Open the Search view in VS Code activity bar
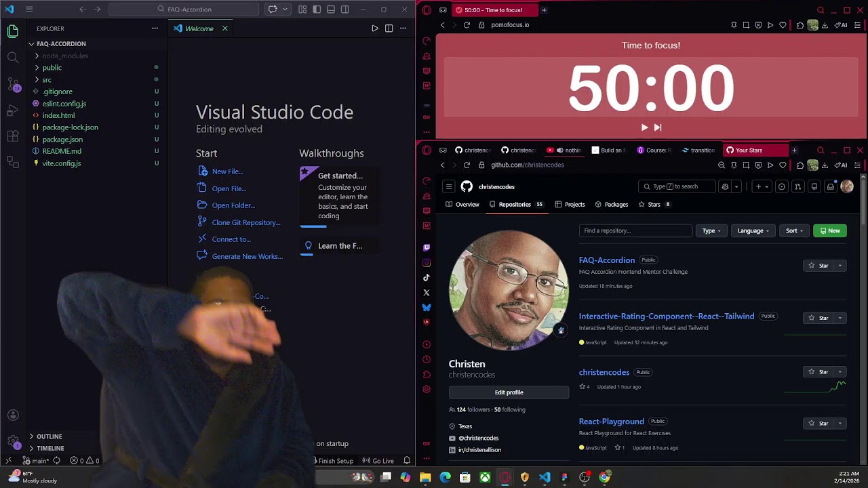Screen dimensions: 868x488 (x=13, y=58)
